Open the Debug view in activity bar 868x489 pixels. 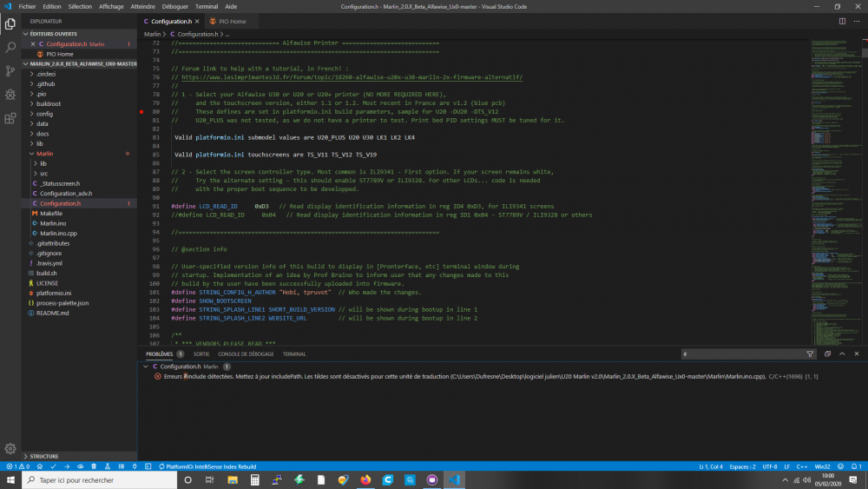point(10,95)
